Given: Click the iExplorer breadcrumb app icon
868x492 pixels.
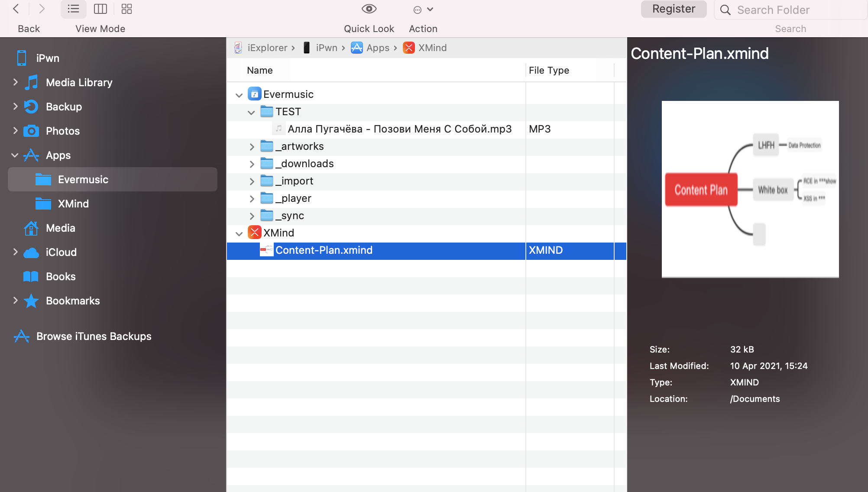Looking at the screenshot, I should pyautogui.click(x=238, y=48).
